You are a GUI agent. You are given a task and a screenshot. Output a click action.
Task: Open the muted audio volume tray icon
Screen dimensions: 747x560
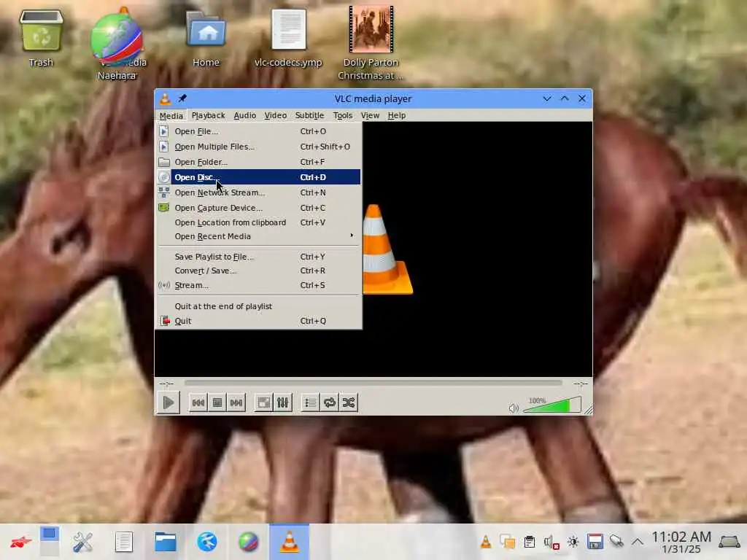click(x=551, y=542)
